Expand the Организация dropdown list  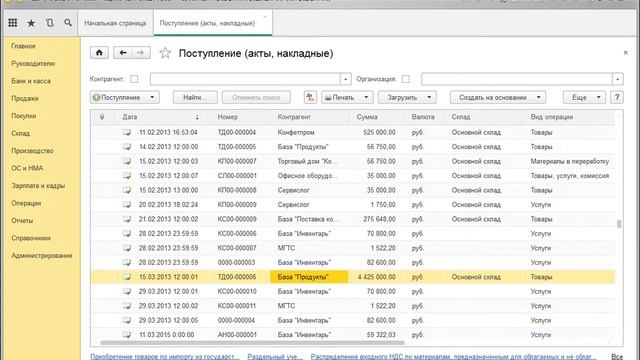[618, 79]
